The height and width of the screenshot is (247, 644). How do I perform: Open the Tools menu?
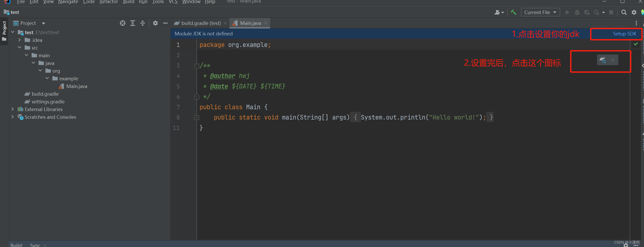point(158,2)
